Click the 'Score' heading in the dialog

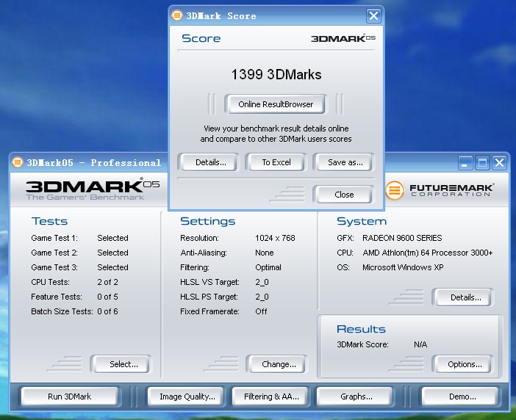(x=201, y=38)
